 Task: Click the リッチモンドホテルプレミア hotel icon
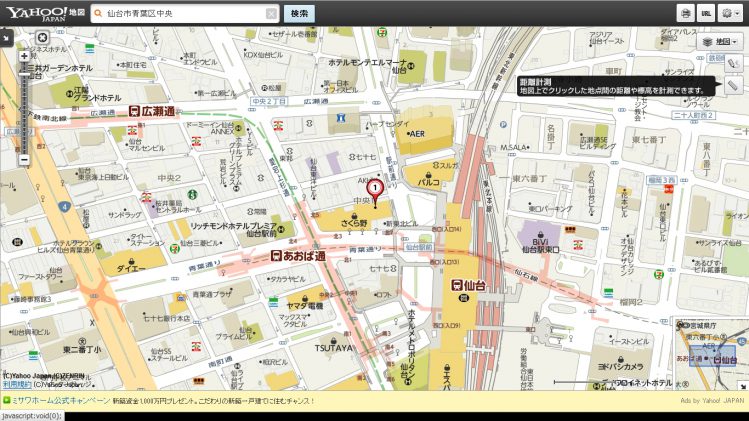[281, 230]
